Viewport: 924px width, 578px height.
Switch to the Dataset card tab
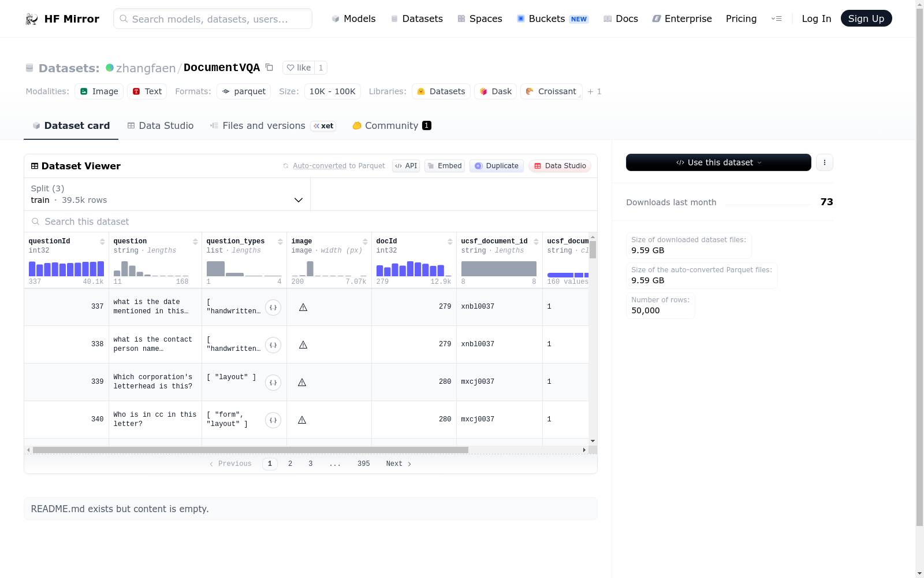click(x=71, y=126)
